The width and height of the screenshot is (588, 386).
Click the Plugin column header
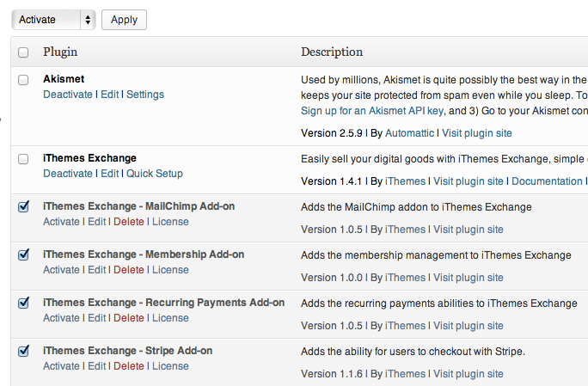(x=60, y=52)
